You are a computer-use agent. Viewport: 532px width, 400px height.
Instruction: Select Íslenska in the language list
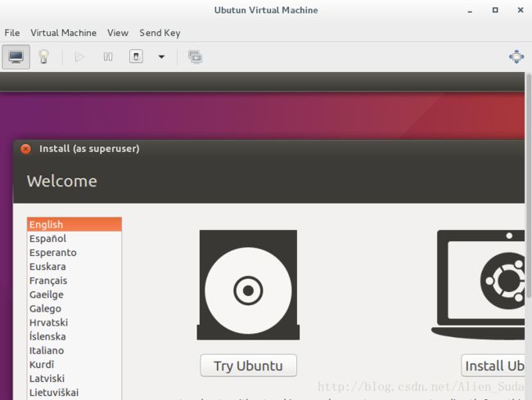tap(74, 336)
